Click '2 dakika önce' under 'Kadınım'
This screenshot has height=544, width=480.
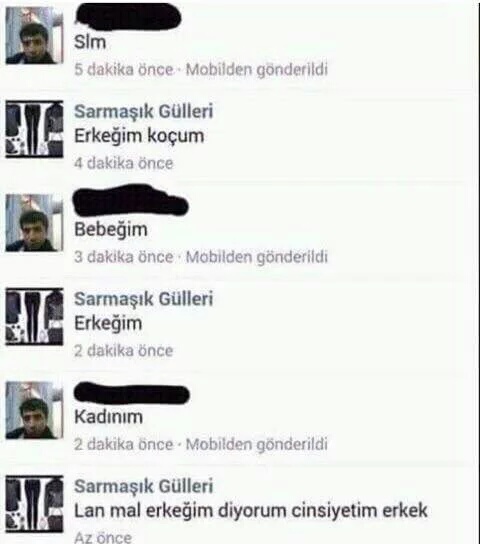point(124,444)
